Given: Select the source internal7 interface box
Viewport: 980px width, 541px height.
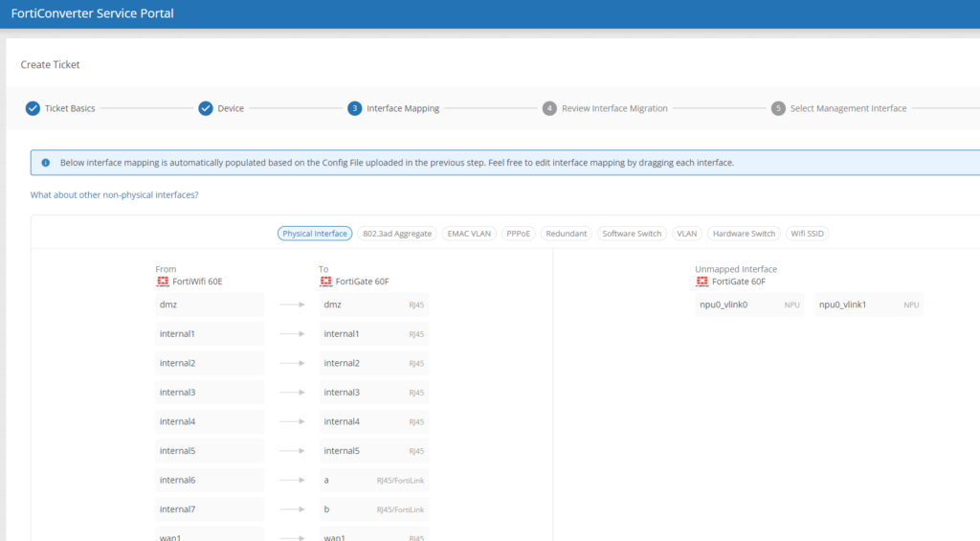Looking at the screenshot, I should 210,509.
